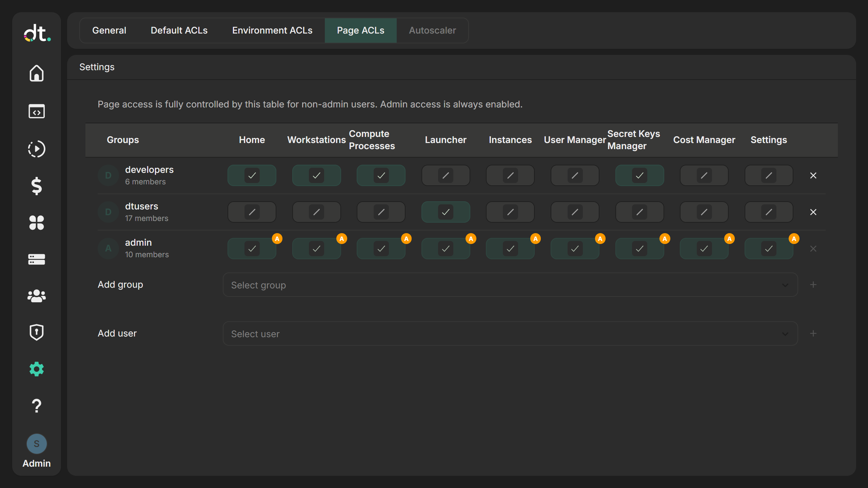Click the dt. logo
868x488 pixels.
pos(37,33)
